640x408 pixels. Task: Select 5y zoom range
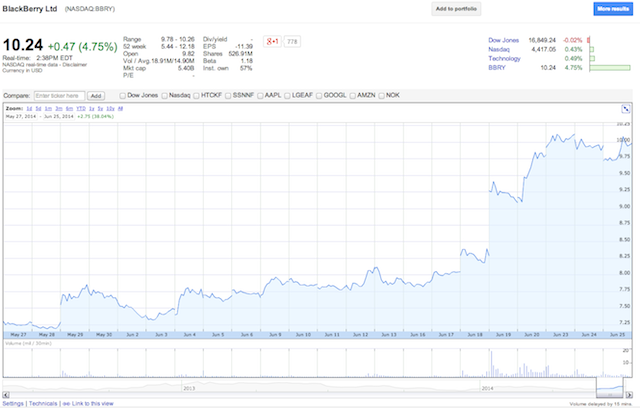100,109
